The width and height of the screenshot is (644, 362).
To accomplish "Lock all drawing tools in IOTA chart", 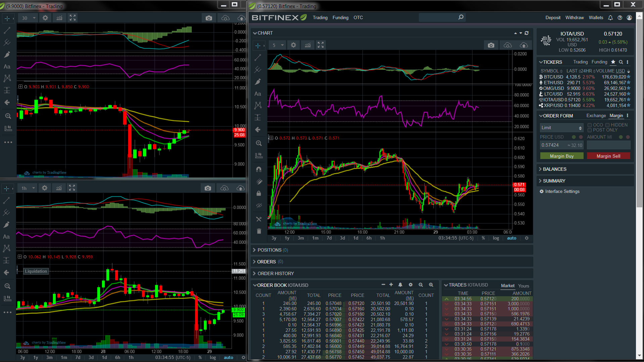I will (x=258, y=194).
